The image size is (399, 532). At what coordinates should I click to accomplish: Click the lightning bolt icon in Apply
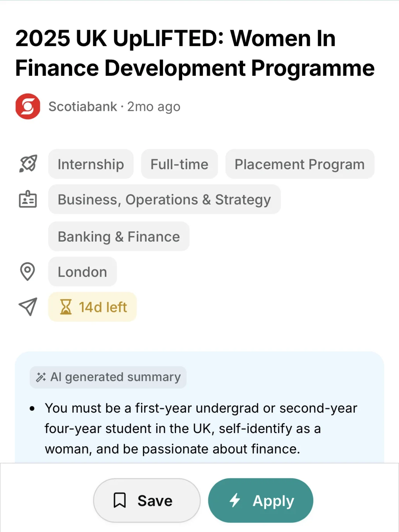(x=235, y=500)
